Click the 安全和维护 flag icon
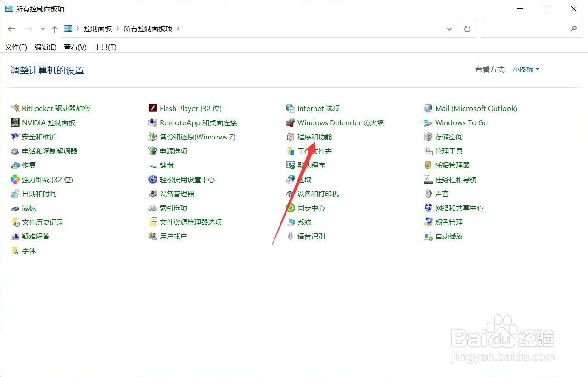 tap(15, 137)
